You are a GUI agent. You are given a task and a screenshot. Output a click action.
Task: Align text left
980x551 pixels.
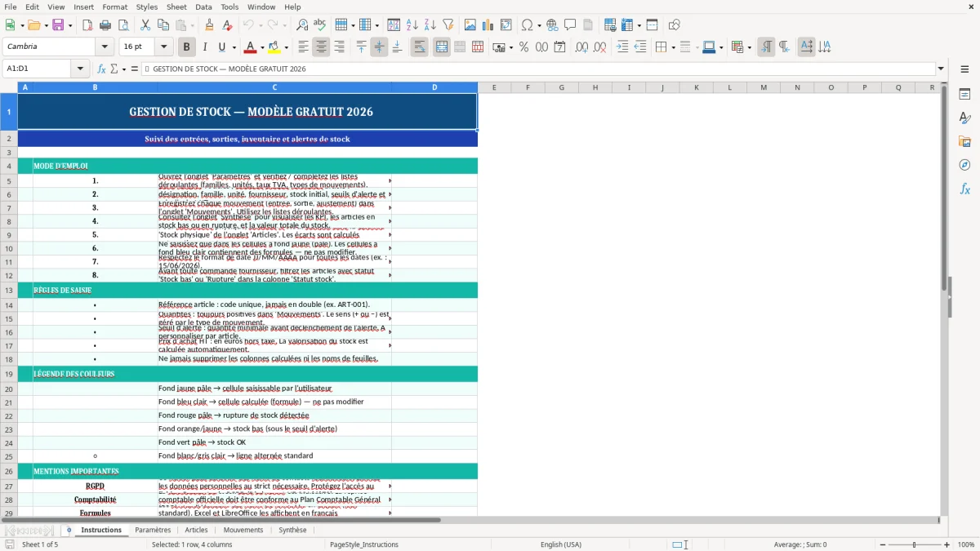tap(303, 47)
